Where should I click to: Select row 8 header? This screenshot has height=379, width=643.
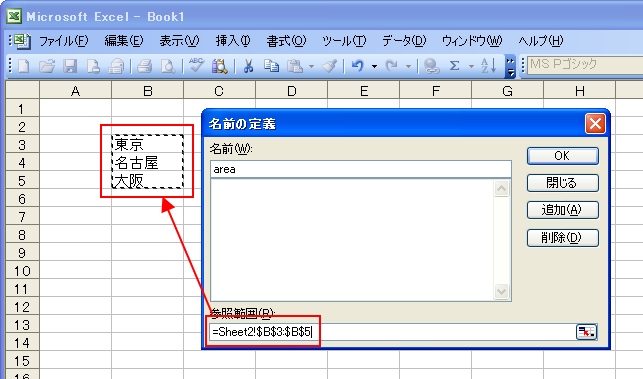[22, 234]
